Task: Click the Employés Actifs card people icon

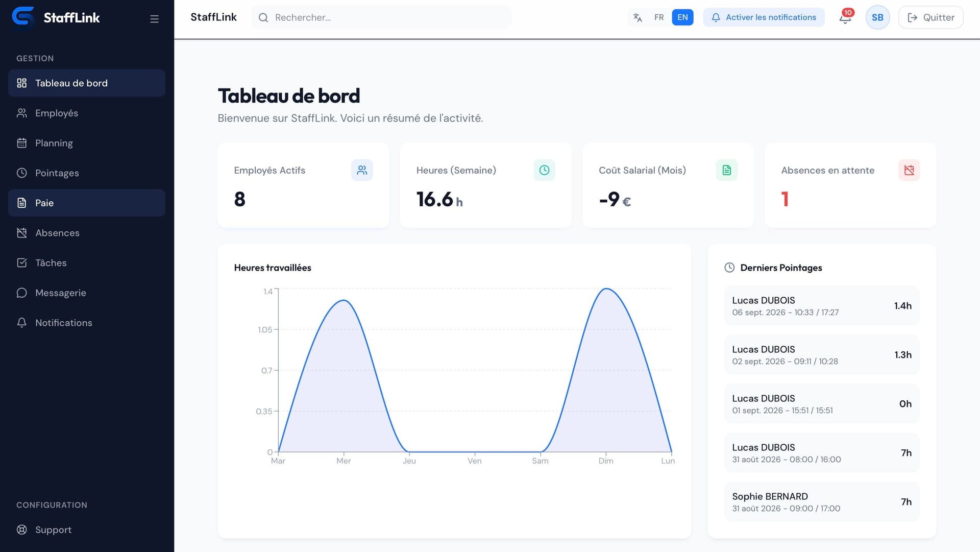Action: (x=362, y=170)
